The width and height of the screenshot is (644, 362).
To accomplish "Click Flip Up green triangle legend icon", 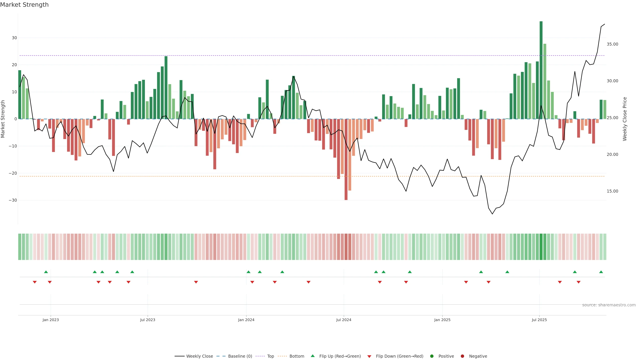I will [x=312, y=356].
